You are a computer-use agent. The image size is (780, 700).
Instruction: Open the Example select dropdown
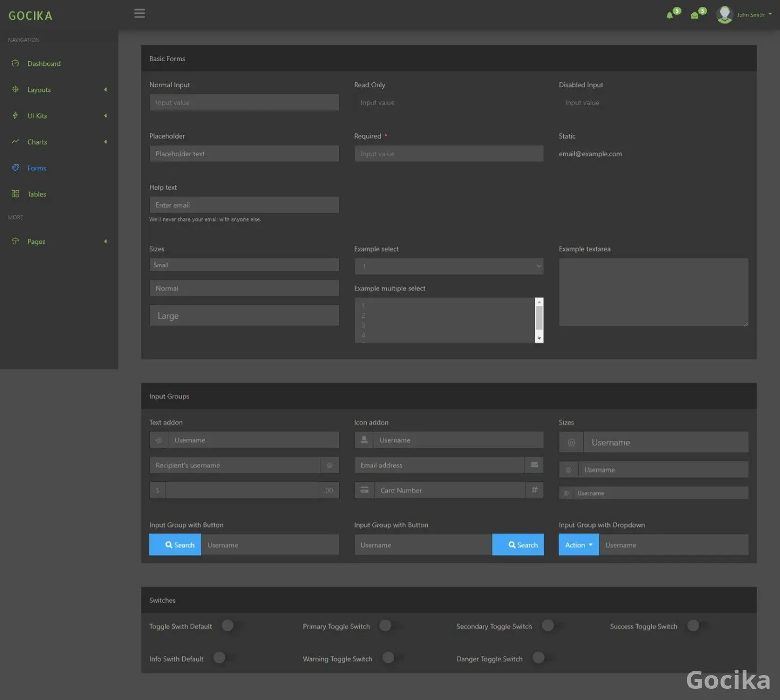click(x=448, y=267)
